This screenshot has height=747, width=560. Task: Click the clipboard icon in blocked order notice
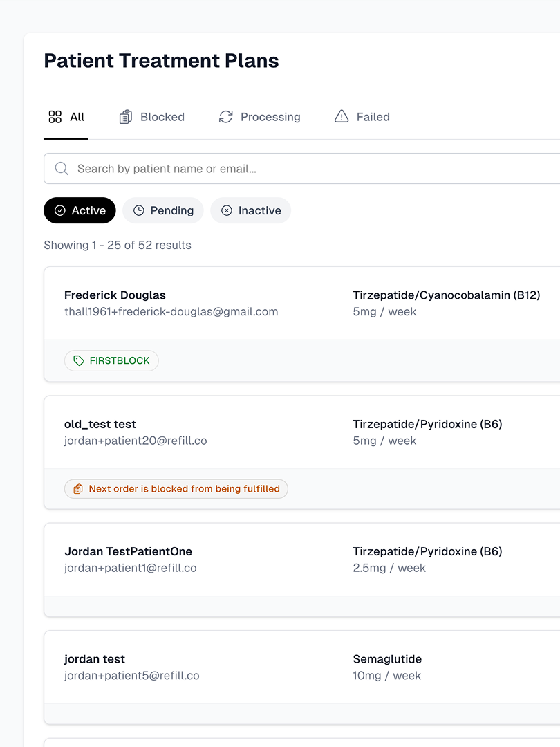click(78, 489)
